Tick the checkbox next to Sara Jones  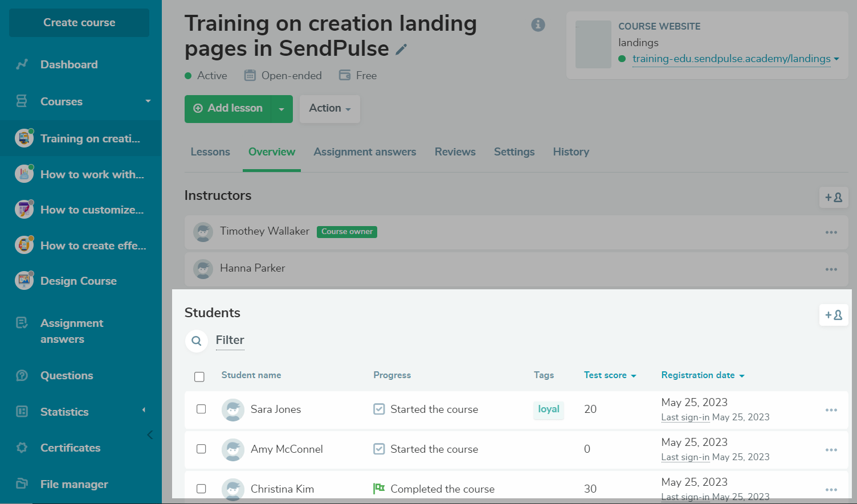coord(201,409)
